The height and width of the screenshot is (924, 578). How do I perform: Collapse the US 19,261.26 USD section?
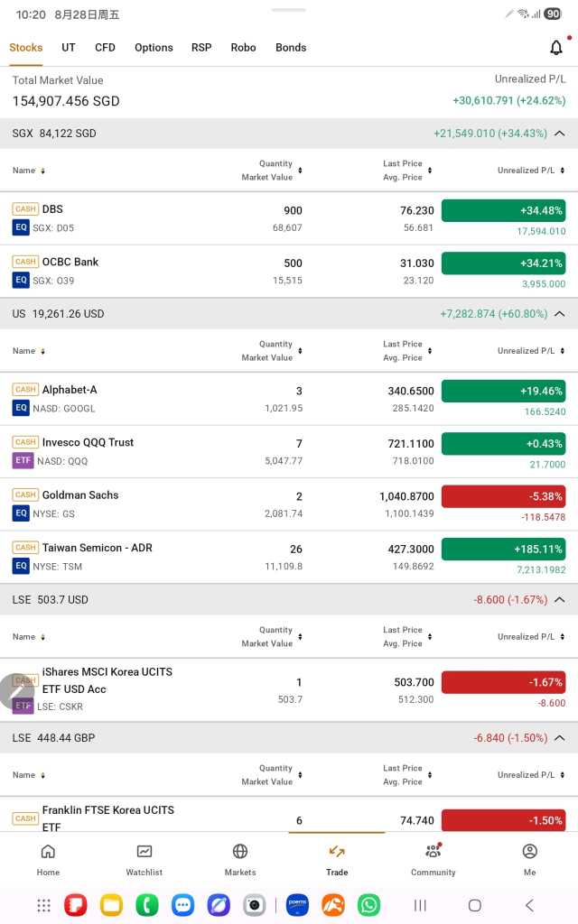[560, 313]
